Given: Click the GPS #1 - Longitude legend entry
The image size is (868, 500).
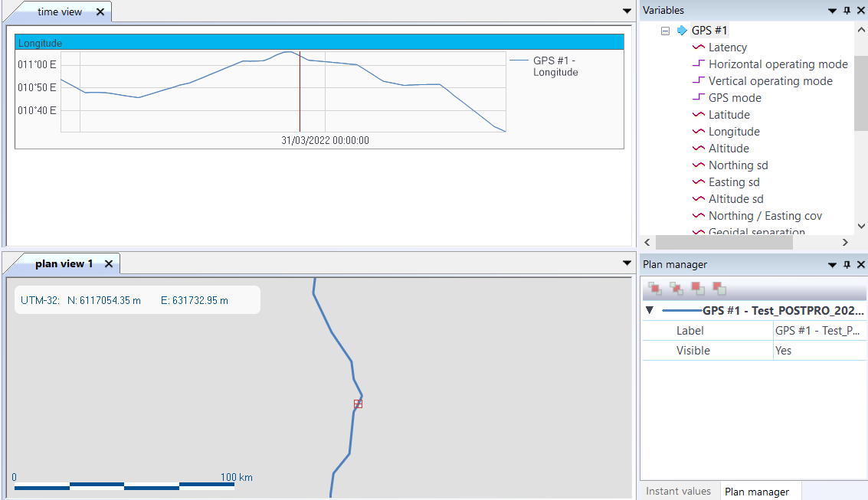Looking at the screenshot, I should (555, 67).
